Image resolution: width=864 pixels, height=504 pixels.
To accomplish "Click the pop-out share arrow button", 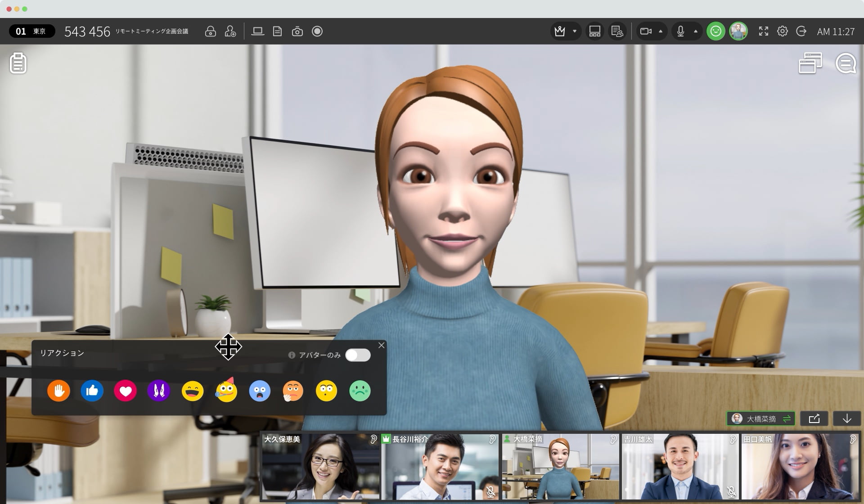I will [x=814, y=418].
